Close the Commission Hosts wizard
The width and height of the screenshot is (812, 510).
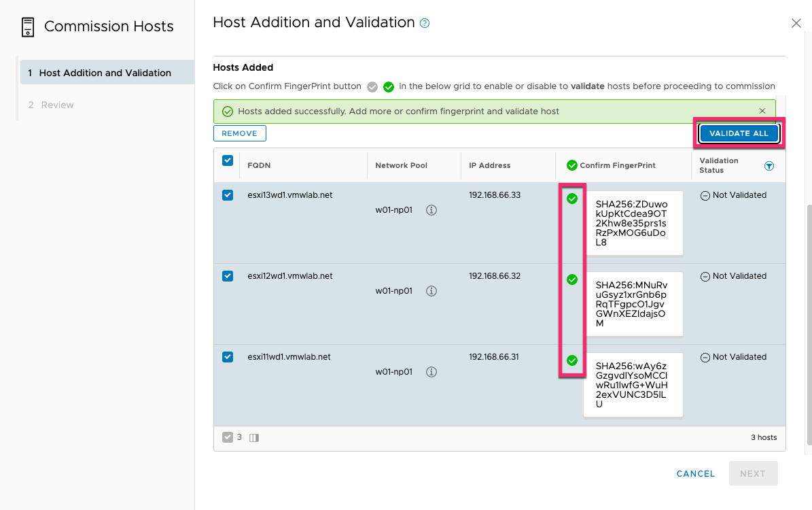click(x=796, y=23)
